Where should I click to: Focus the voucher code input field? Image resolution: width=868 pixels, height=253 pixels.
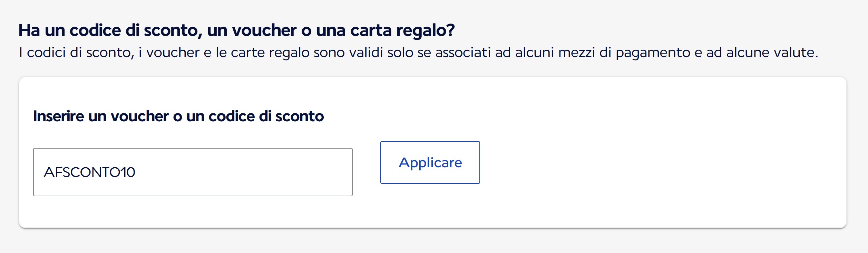click(193, 172)
